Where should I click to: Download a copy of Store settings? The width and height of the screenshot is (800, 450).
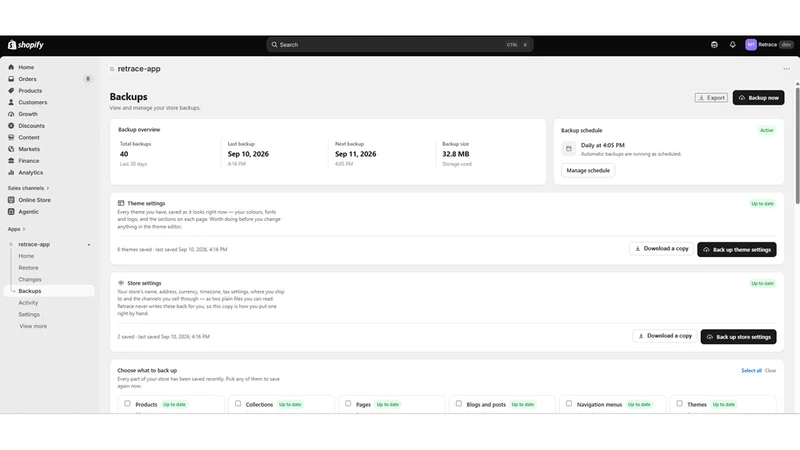665,336
